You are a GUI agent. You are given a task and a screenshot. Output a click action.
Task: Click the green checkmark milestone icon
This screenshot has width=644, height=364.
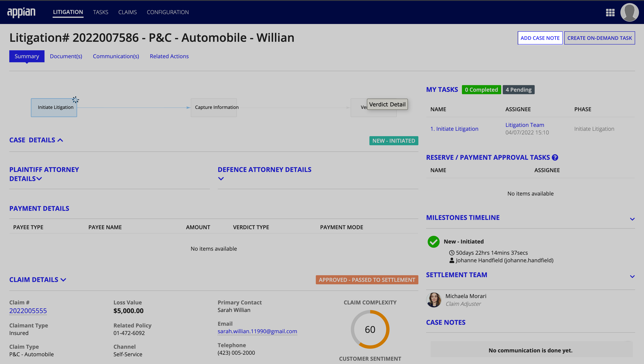433,242
